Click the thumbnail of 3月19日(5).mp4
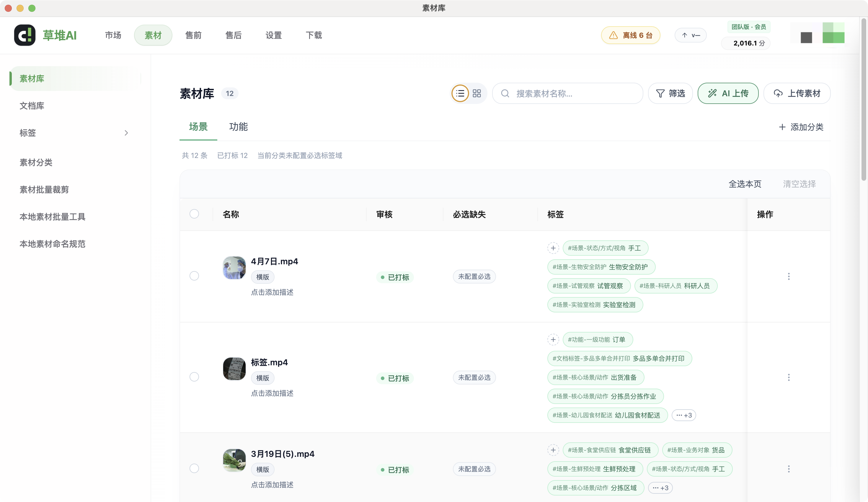The width and height of the screenshot is (868, 502). point(234,460)
